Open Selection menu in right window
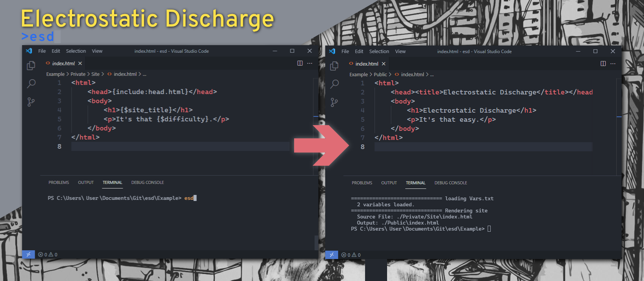This screenshot has width=644, height=281. coord(379,51)
